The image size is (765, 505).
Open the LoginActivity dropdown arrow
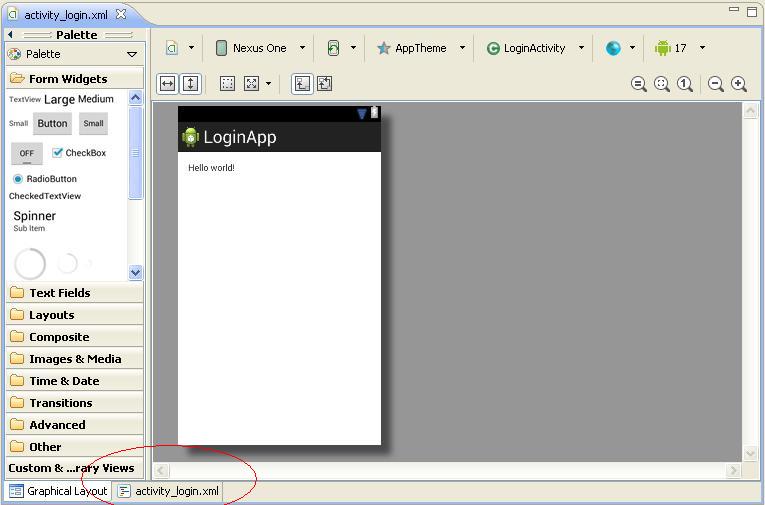(581, 48)
